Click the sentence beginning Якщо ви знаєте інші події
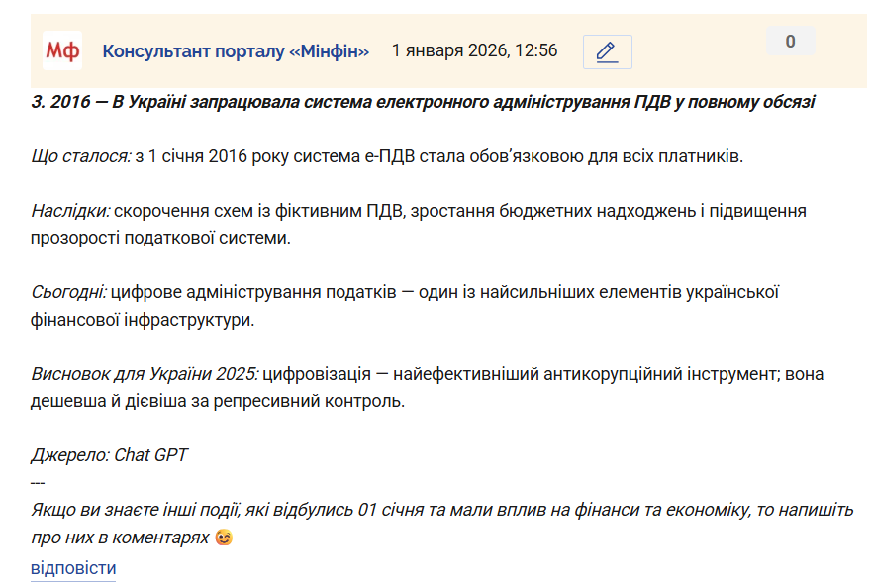This screenshot has height=588, width=872. coord(442,510)
